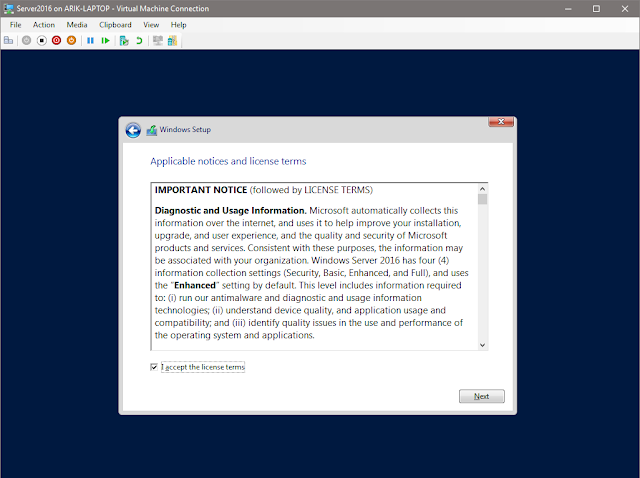Click the 'IMPORTANT NOTICE' heading text
Image resolution: width=640 pixels, height=478 pixels.
point(201,190)
